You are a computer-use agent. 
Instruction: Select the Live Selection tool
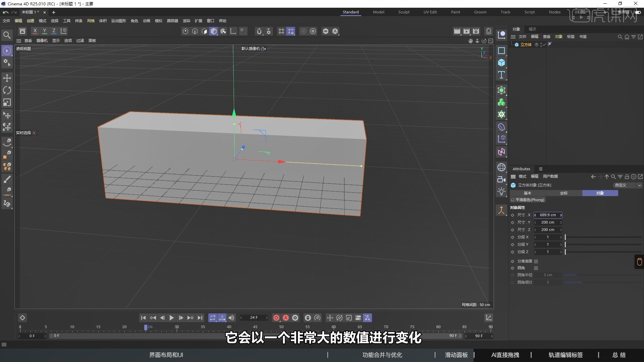[7, 51]
